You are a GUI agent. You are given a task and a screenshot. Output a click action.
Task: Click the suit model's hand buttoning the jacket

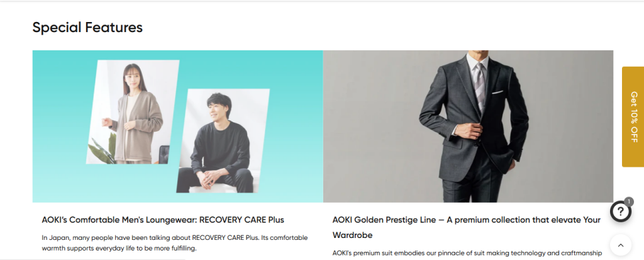(x=468, y=129)
